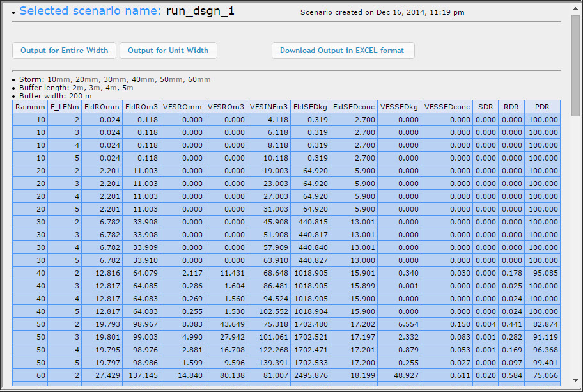The height and width of the screenshot is (392, 583).
Task: Click the VFSSEDkg column header
Action: point(400,107)
